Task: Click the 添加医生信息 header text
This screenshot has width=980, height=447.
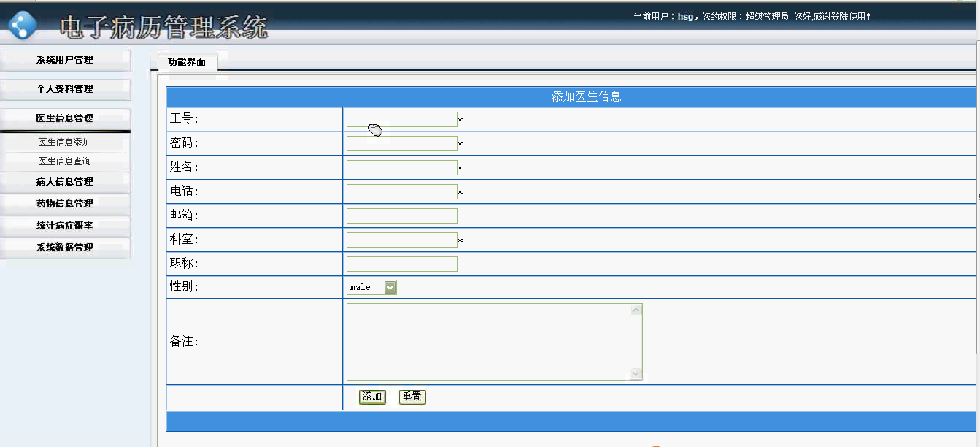Action: click(586, 97)
